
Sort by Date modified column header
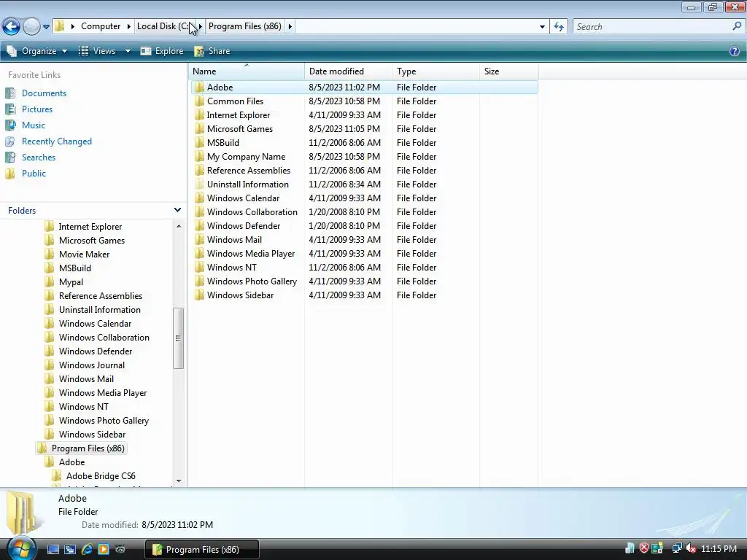(x=348, y=71)
